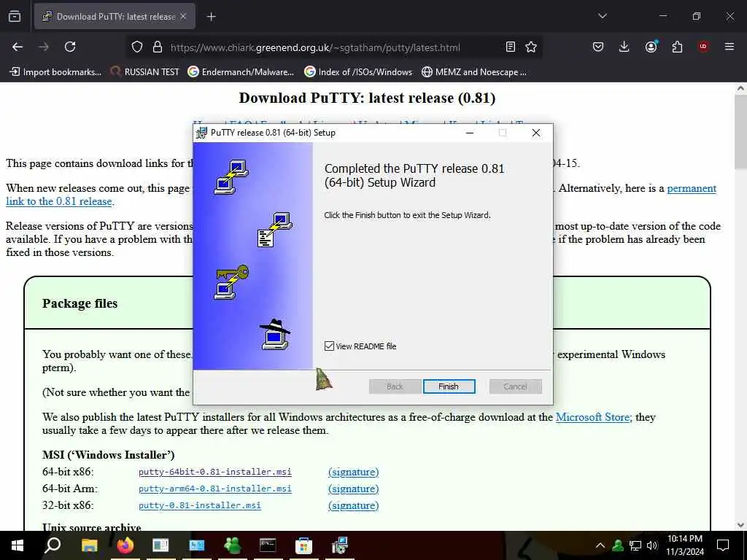Download putty-0.81-installer.msi 32-bit

(x=200, y=505)
